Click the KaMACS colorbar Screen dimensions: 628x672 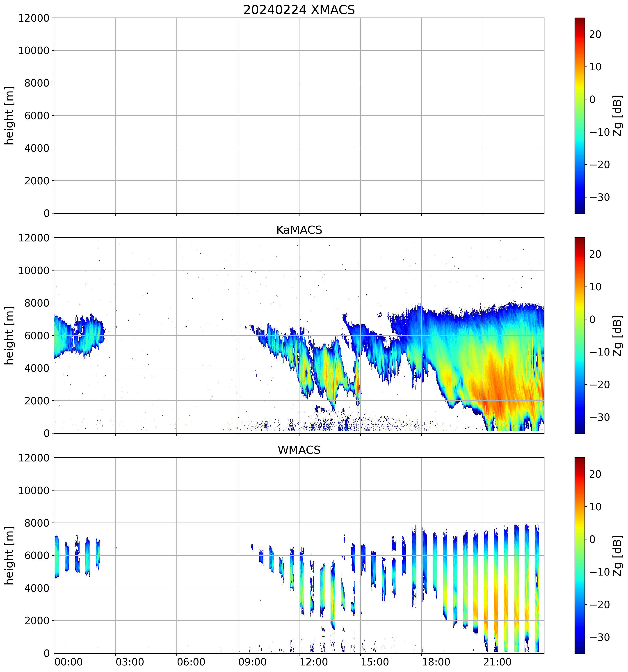click(x=579, y=335)
